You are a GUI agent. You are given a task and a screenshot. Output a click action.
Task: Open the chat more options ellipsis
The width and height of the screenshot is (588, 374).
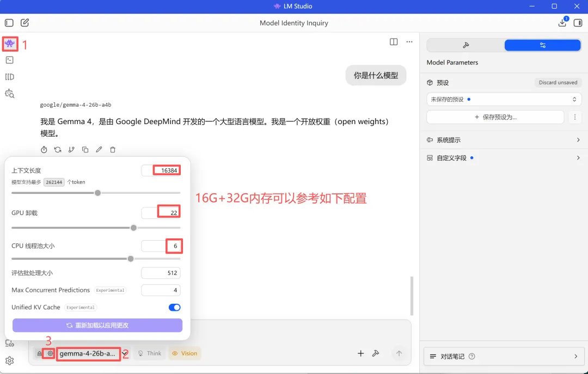tap(409, 42)
